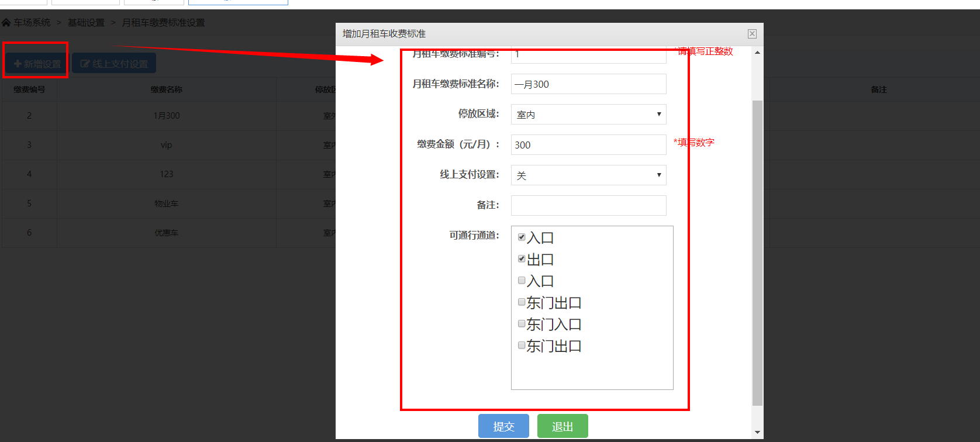This screenshot has width=980, height=442.
Task: Check the last 东门出口 checkbox
Action: [522, 345]
